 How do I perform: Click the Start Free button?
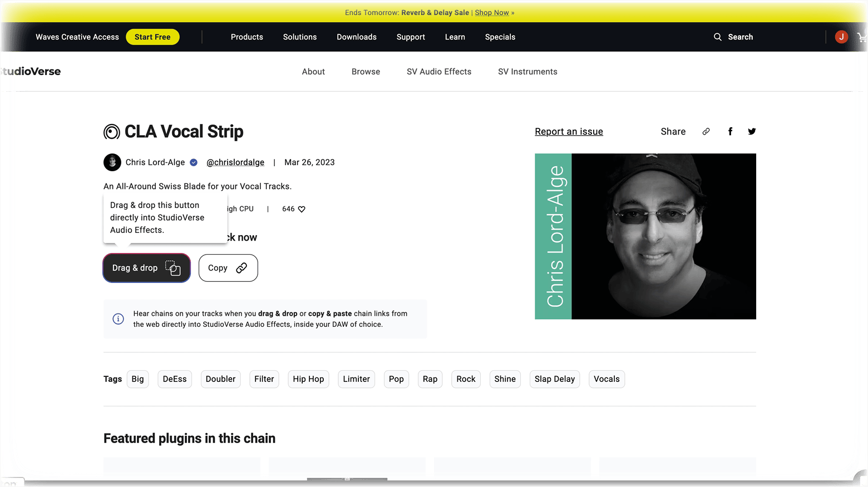152,37
